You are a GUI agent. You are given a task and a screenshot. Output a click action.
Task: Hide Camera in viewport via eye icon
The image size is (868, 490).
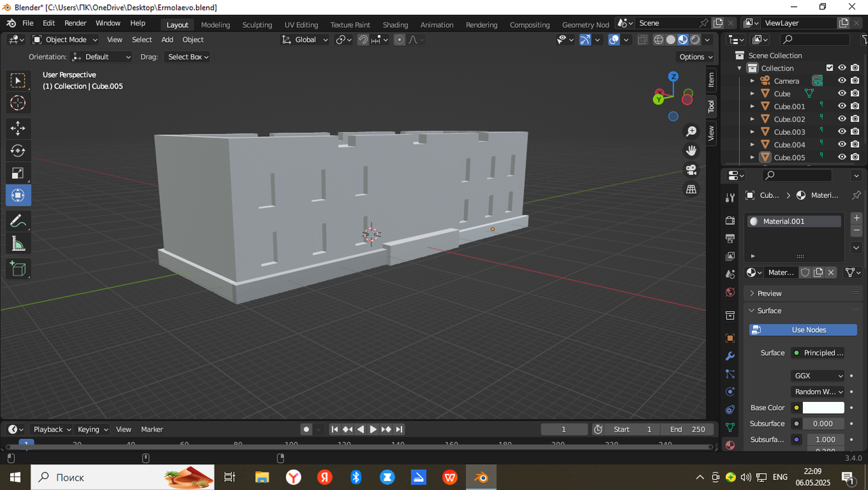pos(842,81)
